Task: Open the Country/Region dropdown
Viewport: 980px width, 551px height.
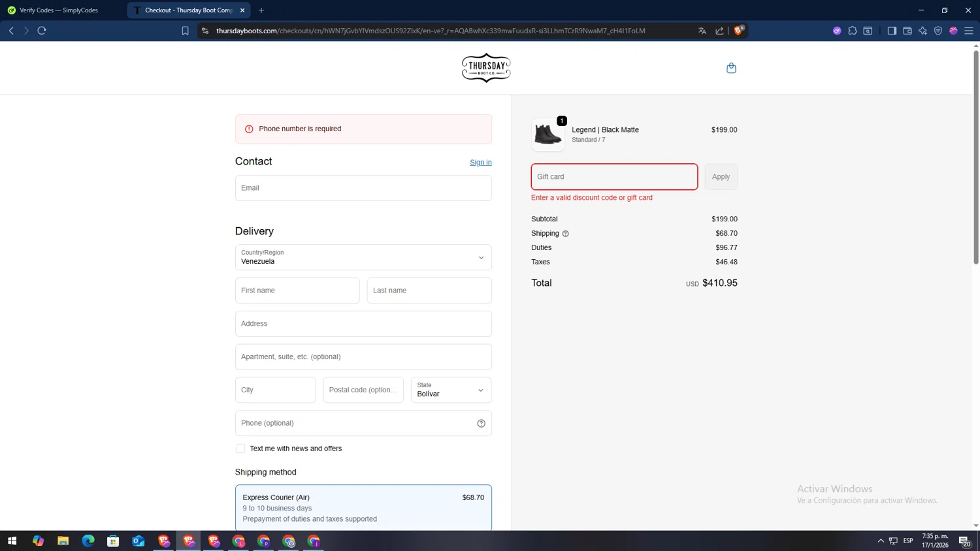Action: [363, 257]
